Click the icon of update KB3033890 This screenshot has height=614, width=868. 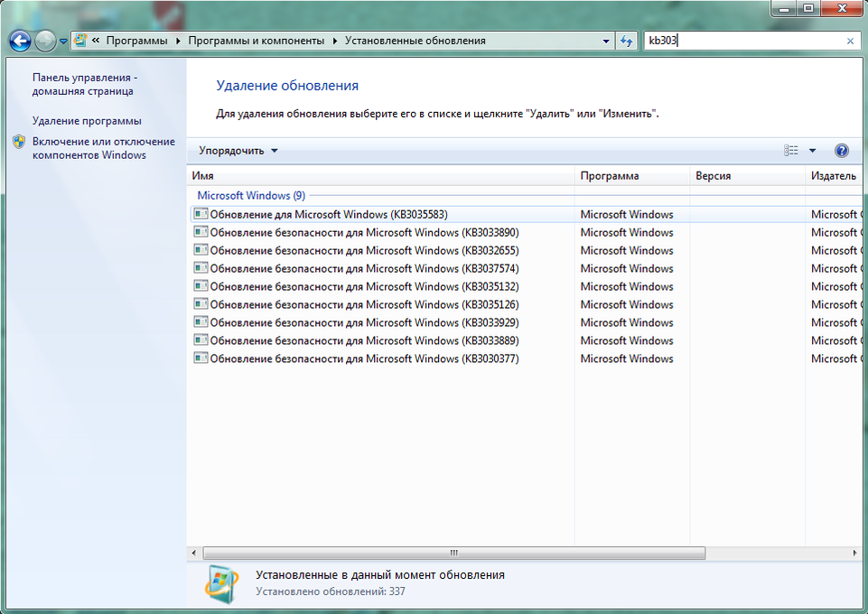click(x=201, y=232)
